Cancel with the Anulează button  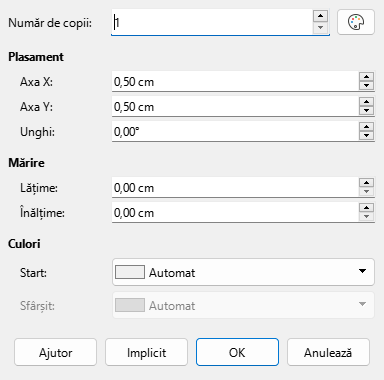click(x=328, y=352)
